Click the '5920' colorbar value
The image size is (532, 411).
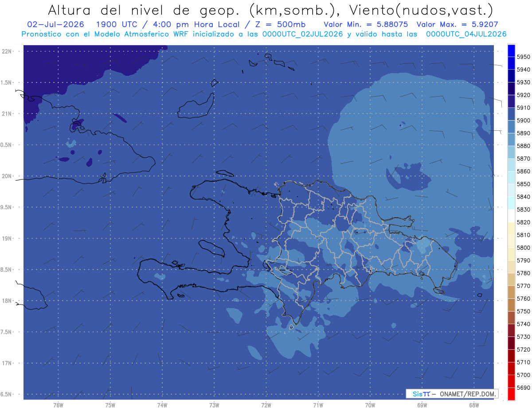point(523,95)
